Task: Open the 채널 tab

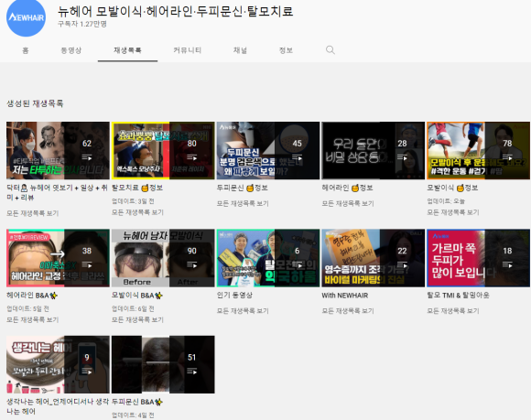Action: (x=240, y=50)
